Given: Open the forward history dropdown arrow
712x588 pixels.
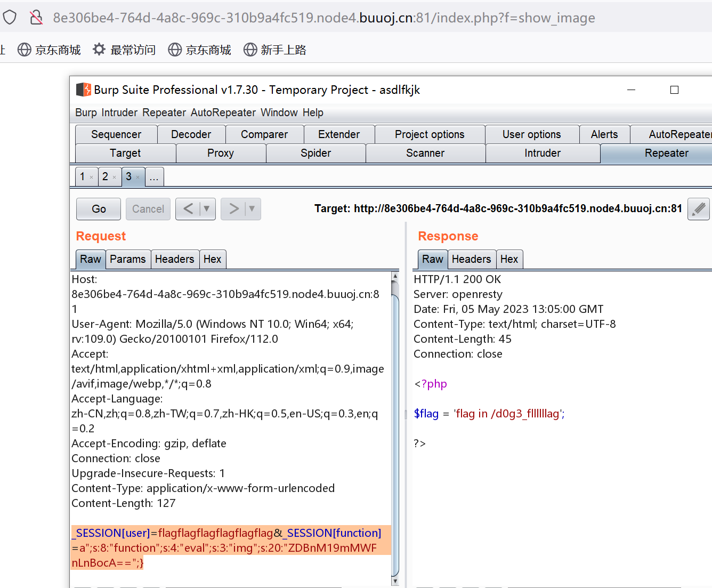Looking at the screenshot, I should click(252, 209).
